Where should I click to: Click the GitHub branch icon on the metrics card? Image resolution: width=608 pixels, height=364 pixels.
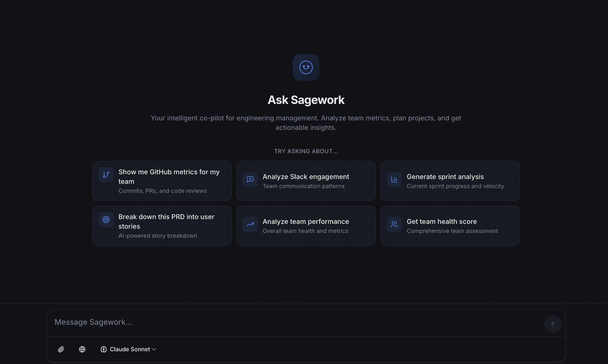coord(106,175)
